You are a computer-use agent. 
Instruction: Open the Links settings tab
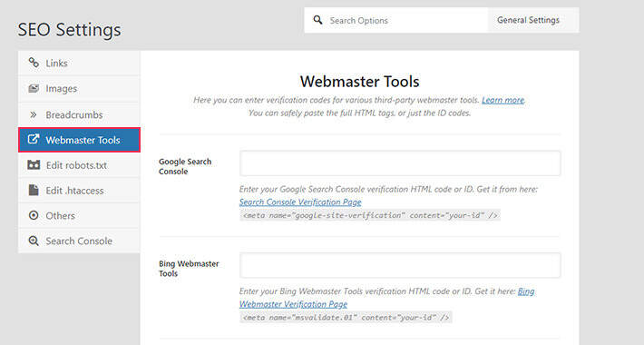[x=79, y=63]
